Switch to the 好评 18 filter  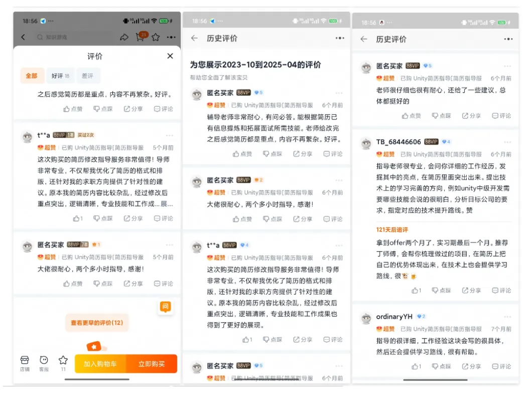click(x=60, y=76)
